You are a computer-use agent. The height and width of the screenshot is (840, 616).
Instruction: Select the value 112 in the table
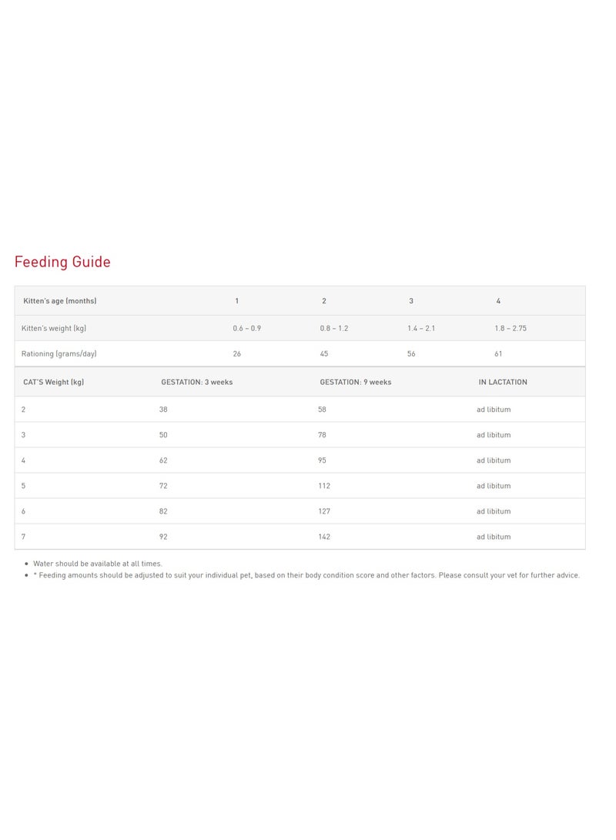pos(324,486)
